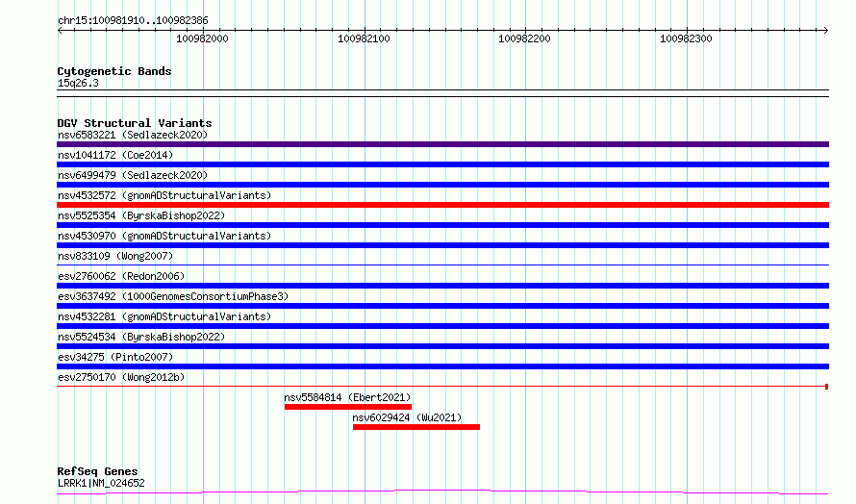Open nsv5525354 (ByrskaBishop2022) label
Screen dimensions: 856x504
(141, 215)
